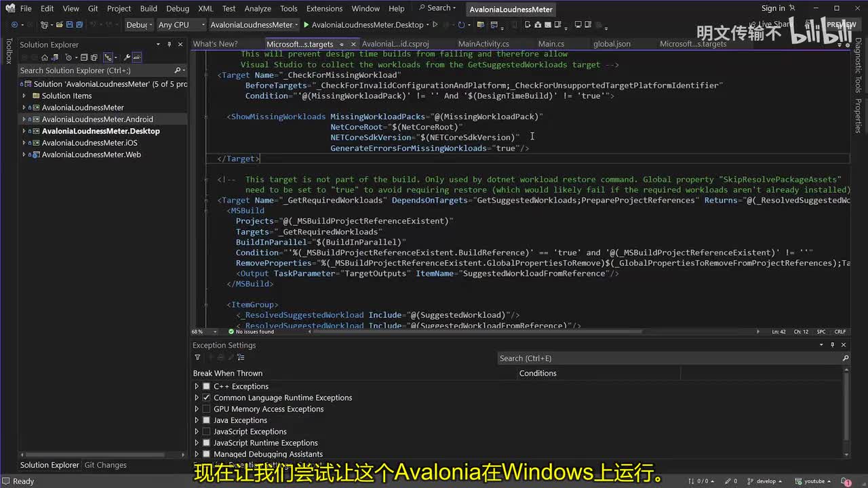Click the pencil pending changes status icon
868x488 pixels.
[726, 481]
